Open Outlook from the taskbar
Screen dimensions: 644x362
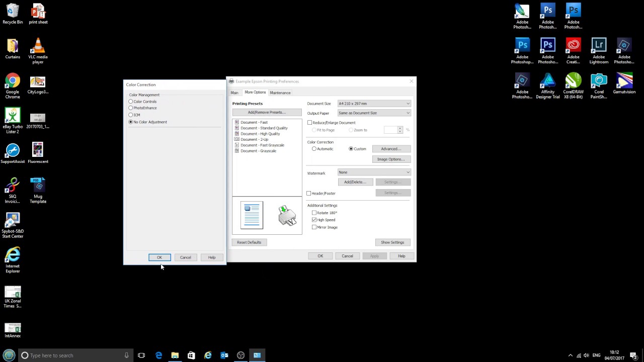point(224,355)
